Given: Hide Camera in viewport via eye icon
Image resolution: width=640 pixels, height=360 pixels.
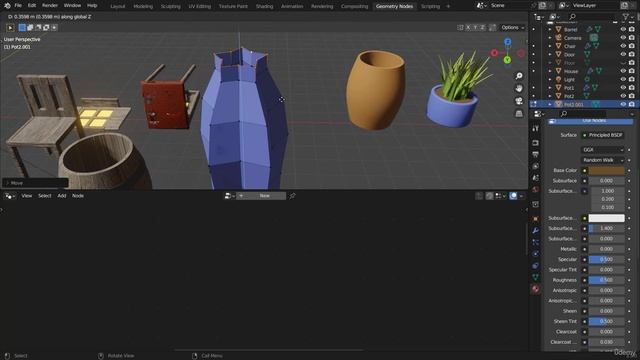Looking at the screenshot, I should 623,38.
